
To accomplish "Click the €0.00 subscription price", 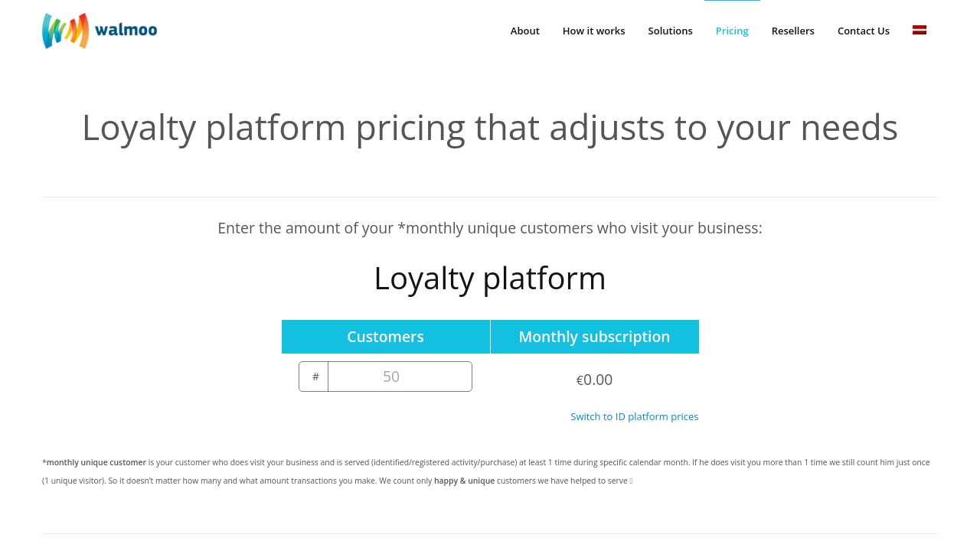I will [594, 380].
